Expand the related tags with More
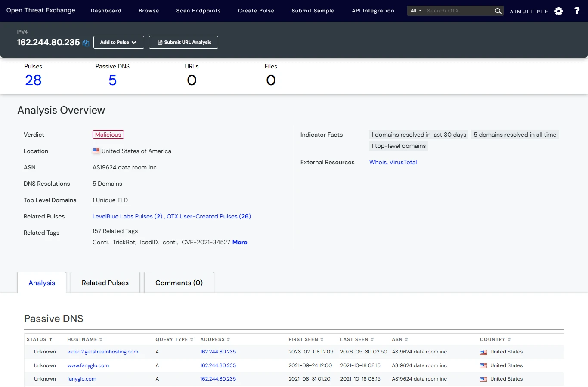588x387 pixels. click(240, 242)
